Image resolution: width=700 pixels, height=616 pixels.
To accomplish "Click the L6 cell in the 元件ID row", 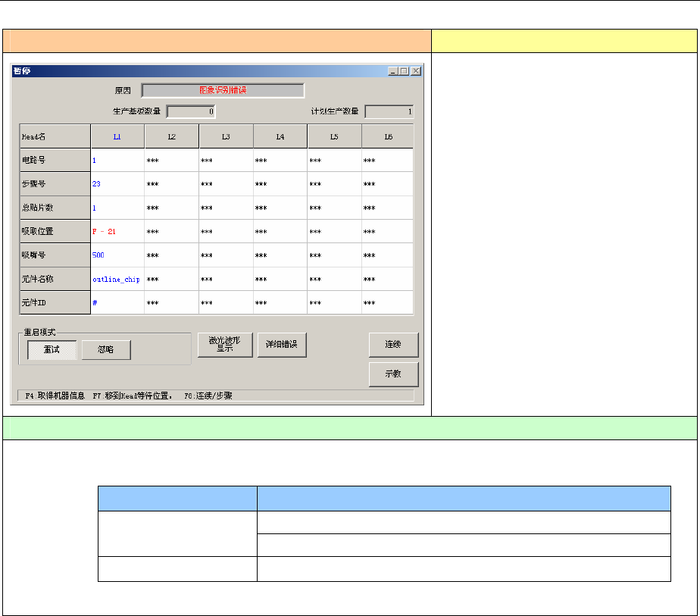I will point(388,302).
